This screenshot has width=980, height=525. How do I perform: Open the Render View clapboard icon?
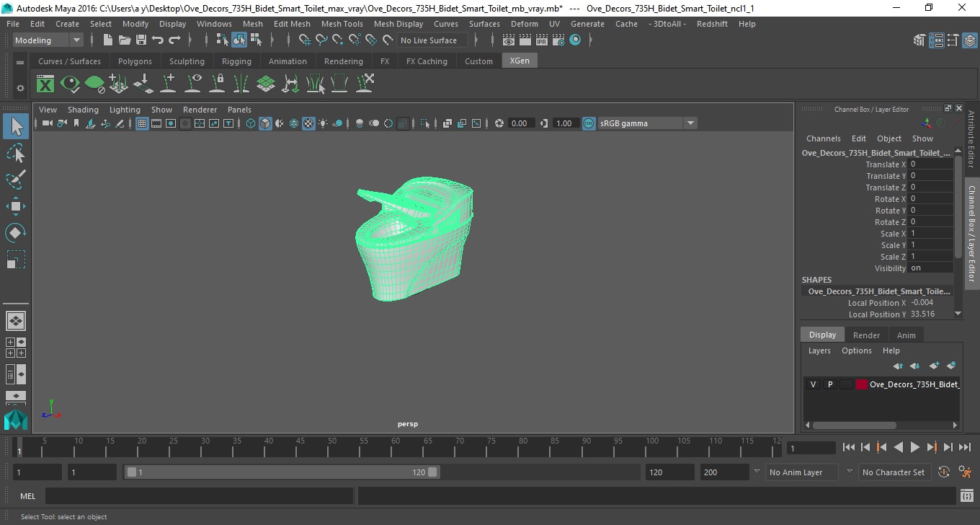(x=509, y=40)
